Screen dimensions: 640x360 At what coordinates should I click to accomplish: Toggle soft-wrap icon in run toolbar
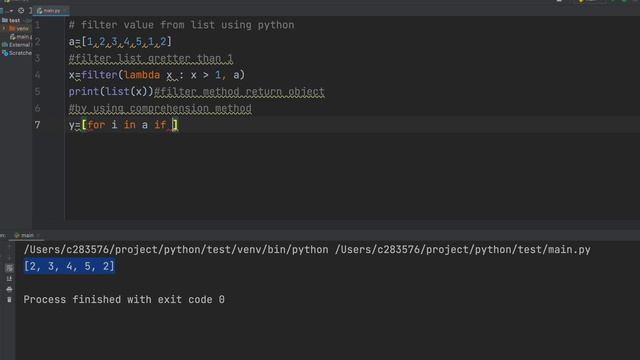tap(9, 268)
